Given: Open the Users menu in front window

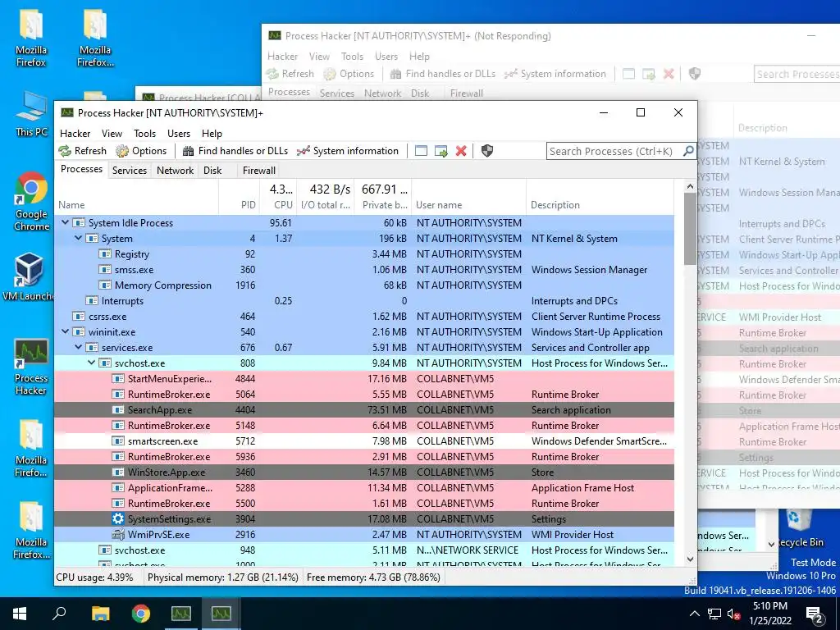Looking at the screenshot, I should coord(179,134).
